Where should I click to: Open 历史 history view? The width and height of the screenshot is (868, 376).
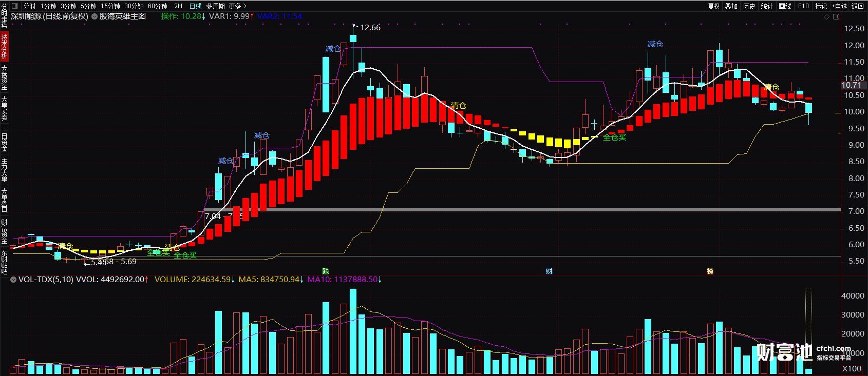[749, 6]
